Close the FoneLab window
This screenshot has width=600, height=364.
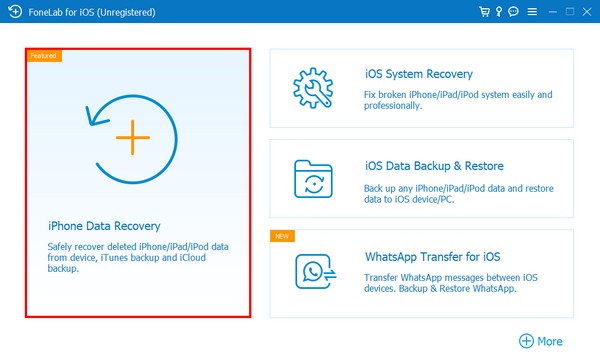coord(587,12)
